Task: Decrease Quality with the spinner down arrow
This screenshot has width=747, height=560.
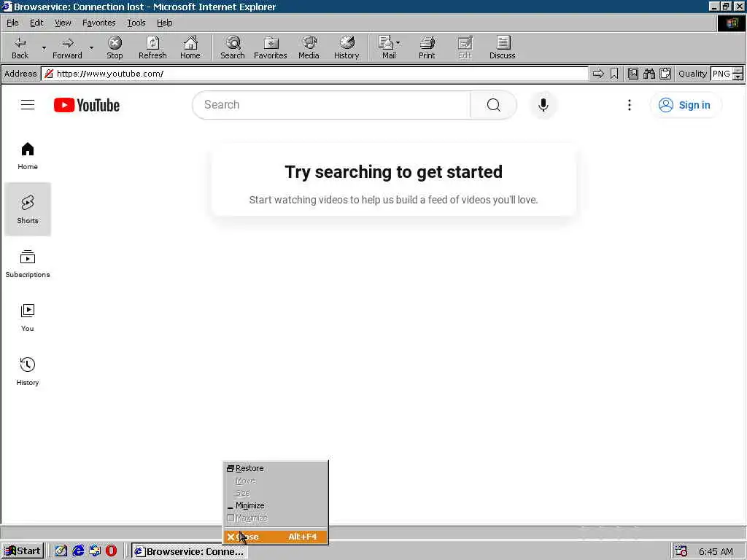Action: pyautogui.click(x=738, y=77)
